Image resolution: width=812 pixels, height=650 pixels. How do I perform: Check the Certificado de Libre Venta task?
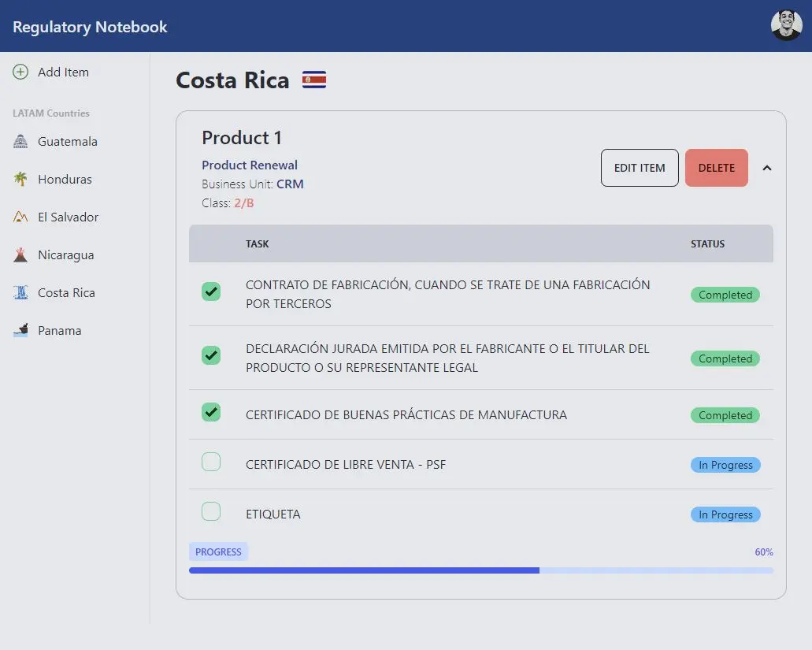point(211,462)
